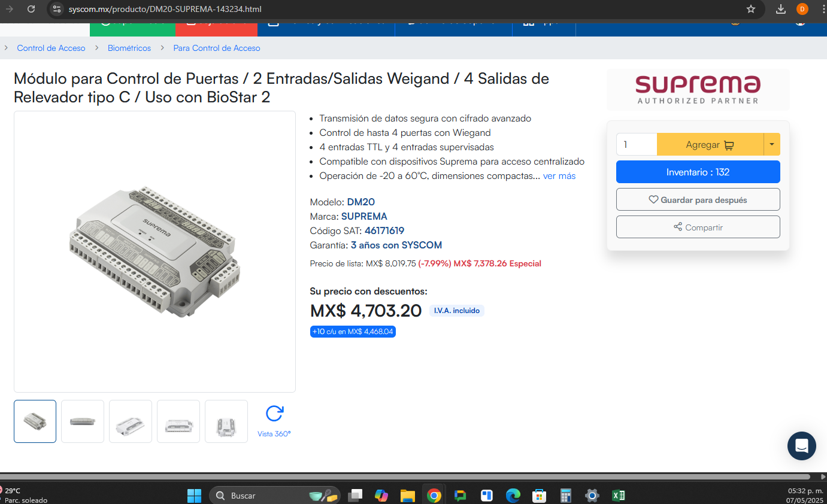Image resolution: width=827 pixels, height=504 pixels.
Task: Click the Compartir share button
Action: tap(698, 227)
